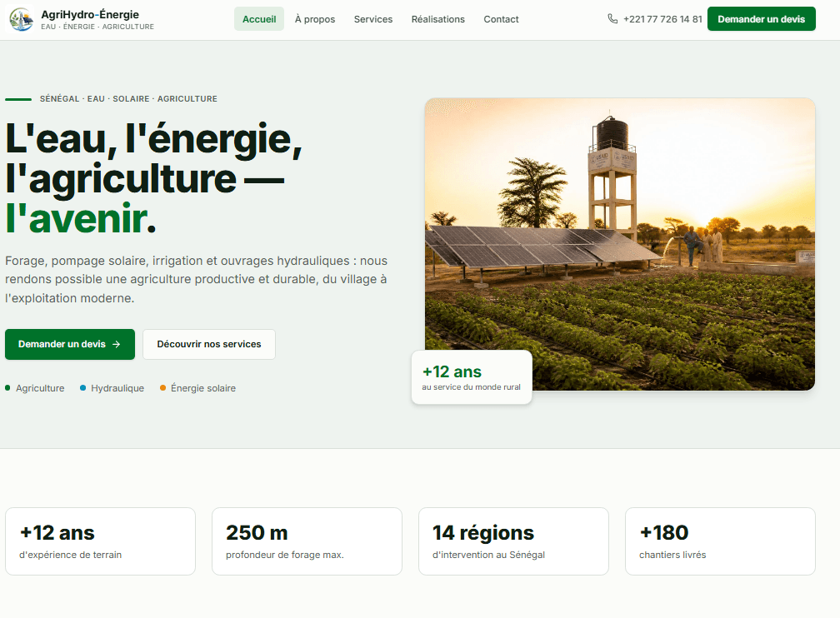Click the SÉNÉGAL · EAU · SOLAIRE · AGRICULTURE eyebrow text
Screen dimensions: 840x618
pyautogui.click(x=128, y=99)
